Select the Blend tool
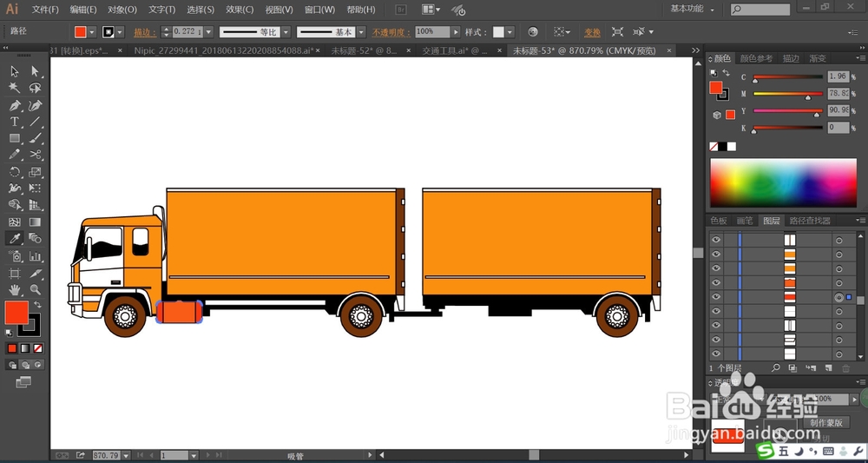Screen dimensions: 868x463 35,238
